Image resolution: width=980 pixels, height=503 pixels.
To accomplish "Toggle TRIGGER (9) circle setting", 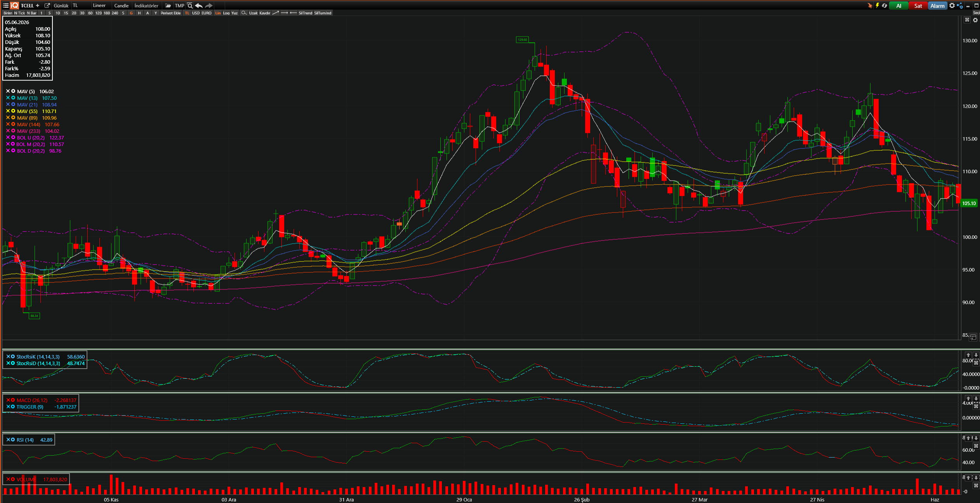I will 13,406.
